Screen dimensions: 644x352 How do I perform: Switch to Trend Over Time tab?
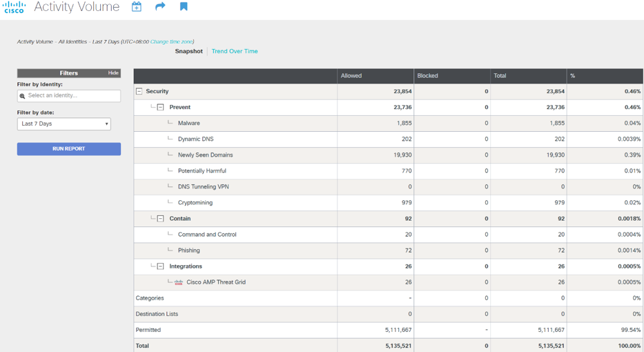pos(235,51)
